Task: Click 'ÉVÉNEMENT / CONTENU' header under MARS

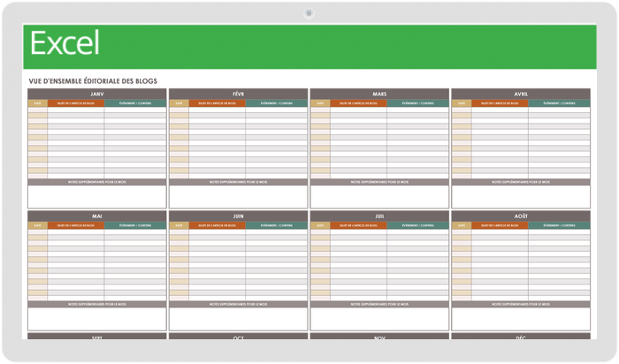Action: pyautogui.click(x=418, y=103)
